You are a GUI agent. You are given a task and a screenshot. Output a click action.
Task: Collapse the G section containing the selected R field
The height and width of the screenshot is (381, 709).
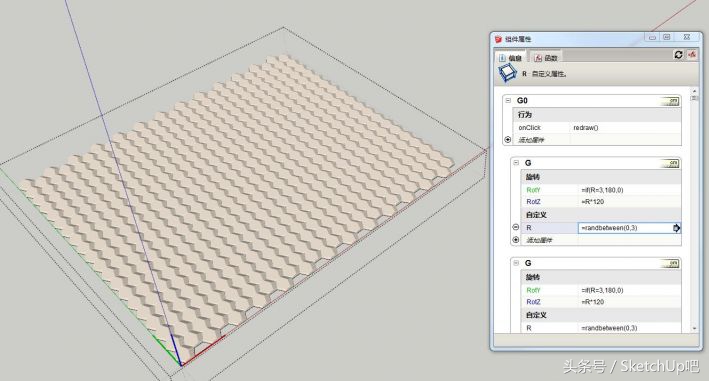pyautogui.click(x=516, y=163)
